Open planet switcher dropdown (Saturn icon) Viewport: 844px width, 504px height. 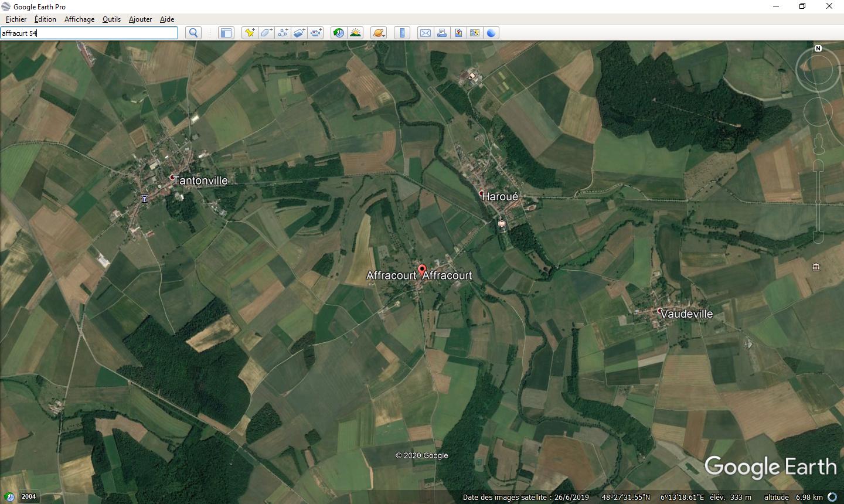tap(379, 33)
